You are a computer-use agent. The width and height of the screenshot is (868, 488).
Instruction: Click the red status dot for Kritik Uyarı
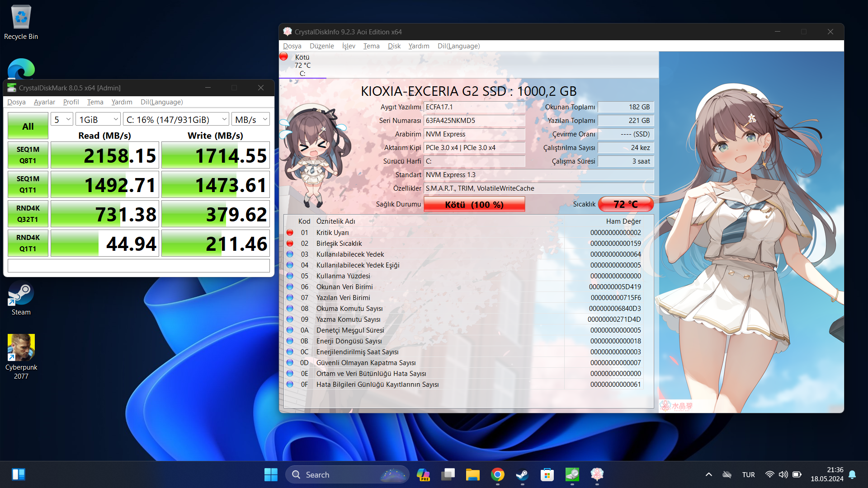click(x=290, y=233)
